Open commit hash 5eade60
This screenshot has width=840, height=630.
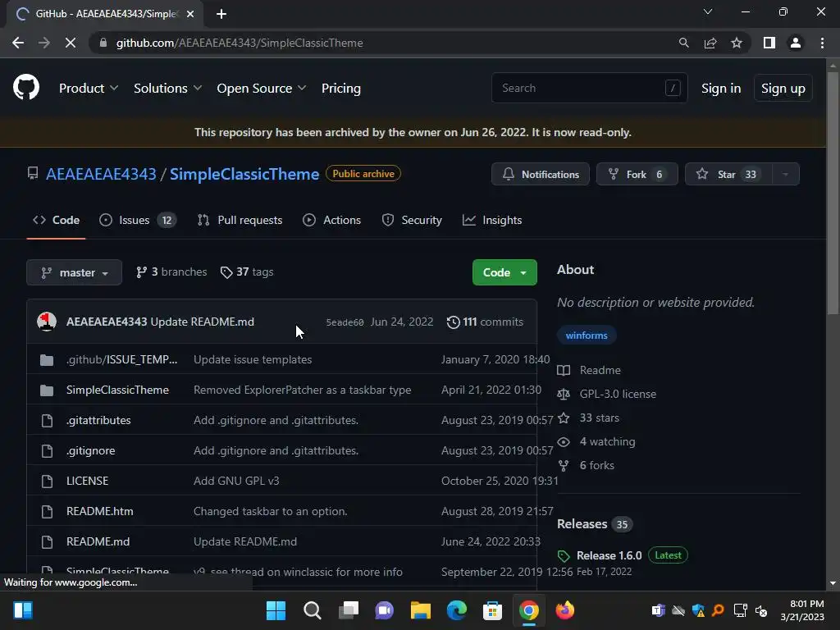click(345, 322)
